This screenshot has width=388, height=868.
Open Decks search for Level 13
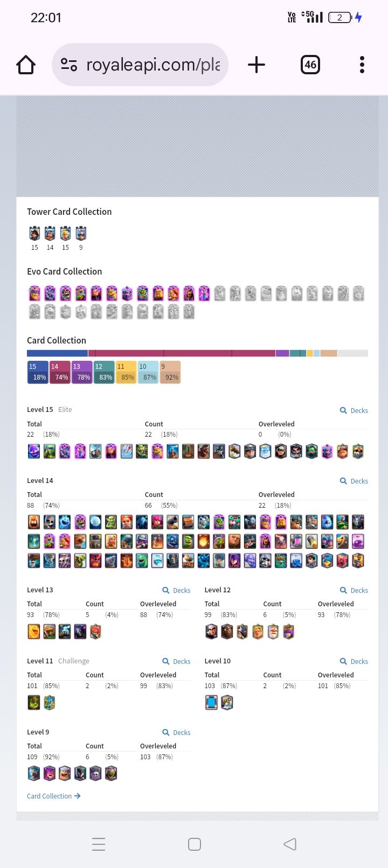point(176,590)
